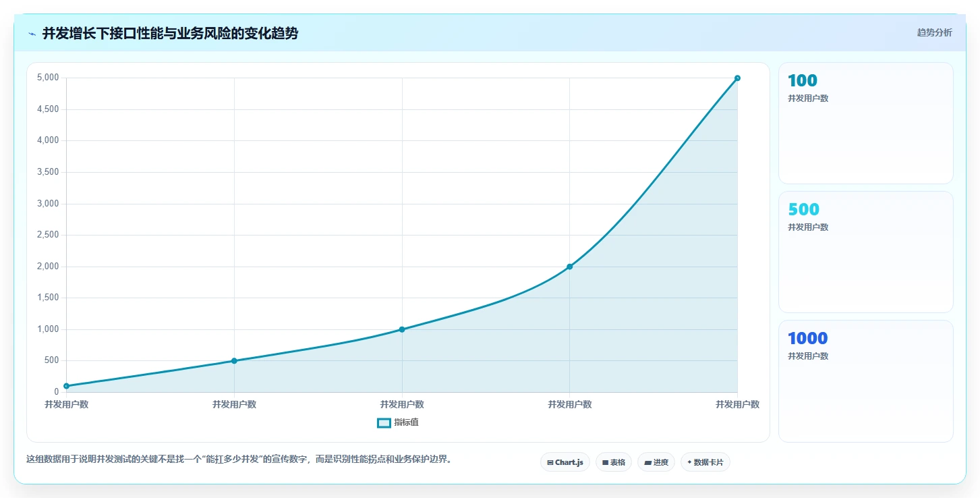Click the 4,500 y-axis label
This screenshot has height=498, width=980.
point(48,109)
